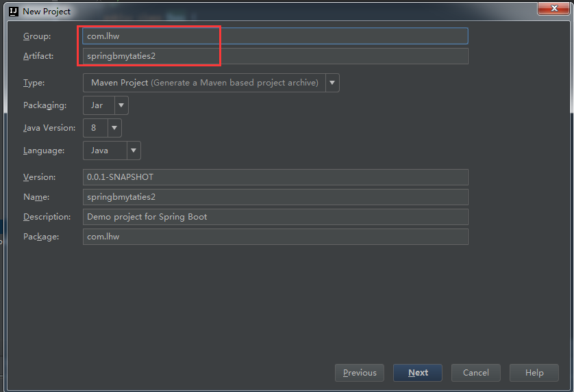
Task: Click the Group input field
Action: click(275, 36)
